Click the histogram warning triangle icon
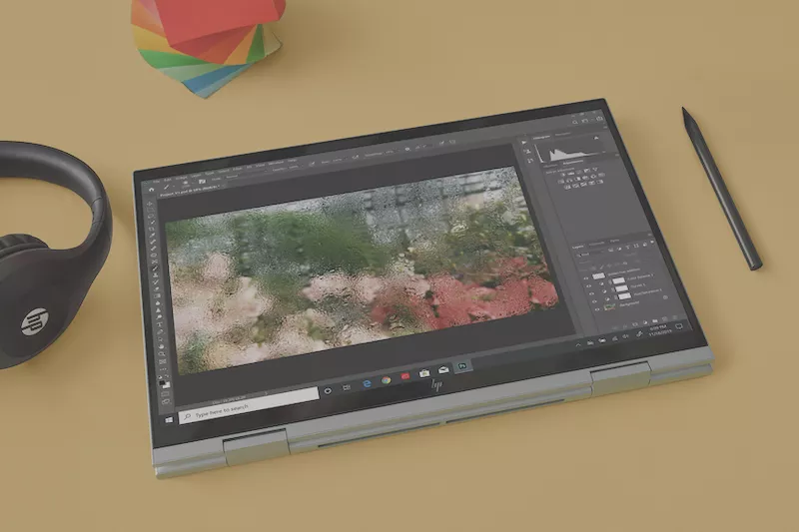The image size is (799, 532). 596,138
